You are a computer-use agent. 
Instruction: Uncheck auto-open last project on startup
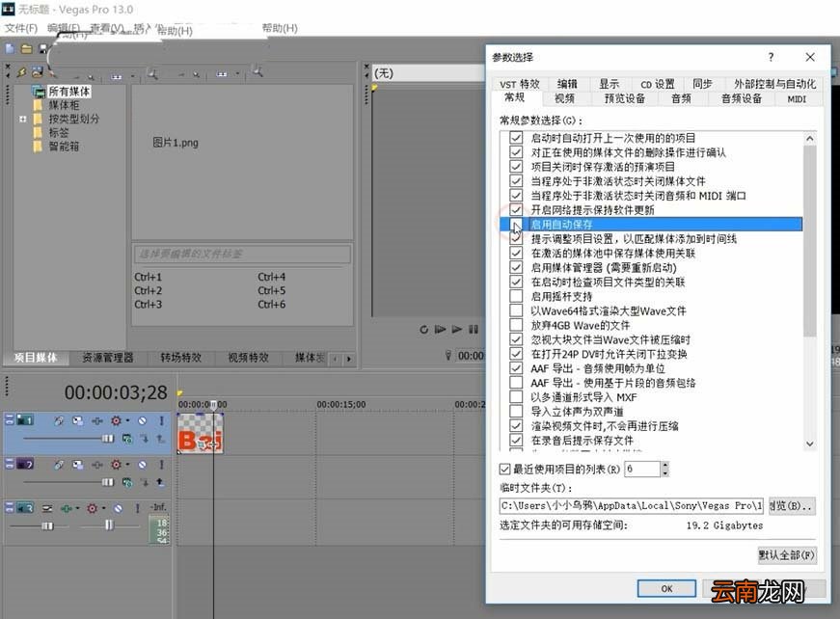pos(516,138)
